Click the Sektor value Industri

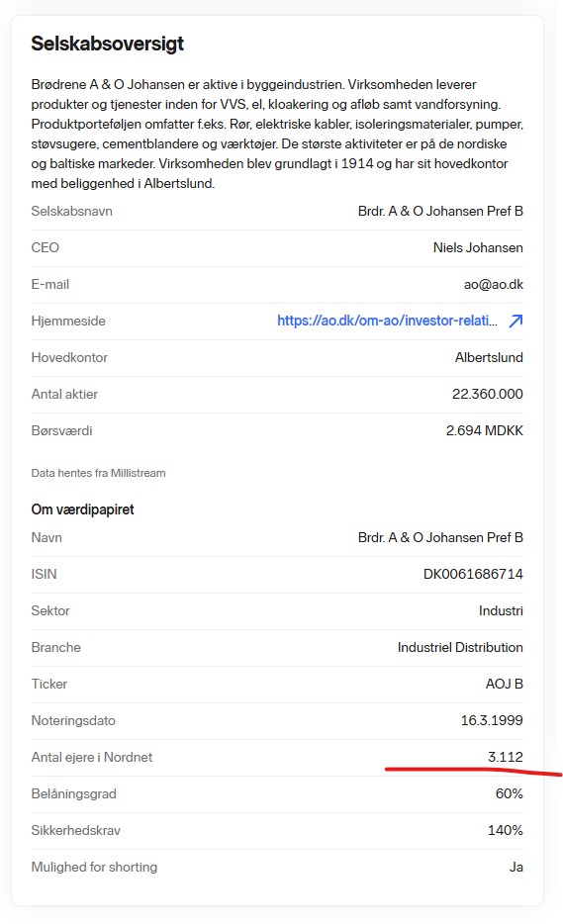point(501,610)
